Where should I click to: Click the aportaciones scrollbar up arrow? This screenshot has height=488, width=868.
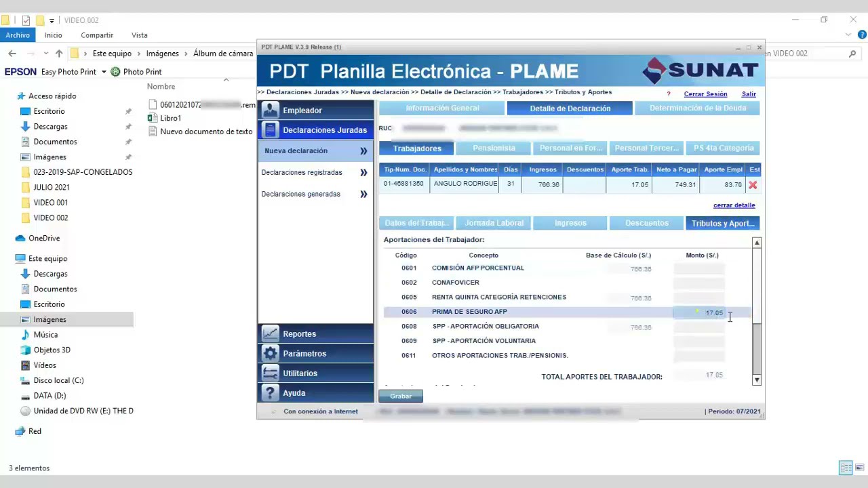pyautogui.click(x=757, y=243)
